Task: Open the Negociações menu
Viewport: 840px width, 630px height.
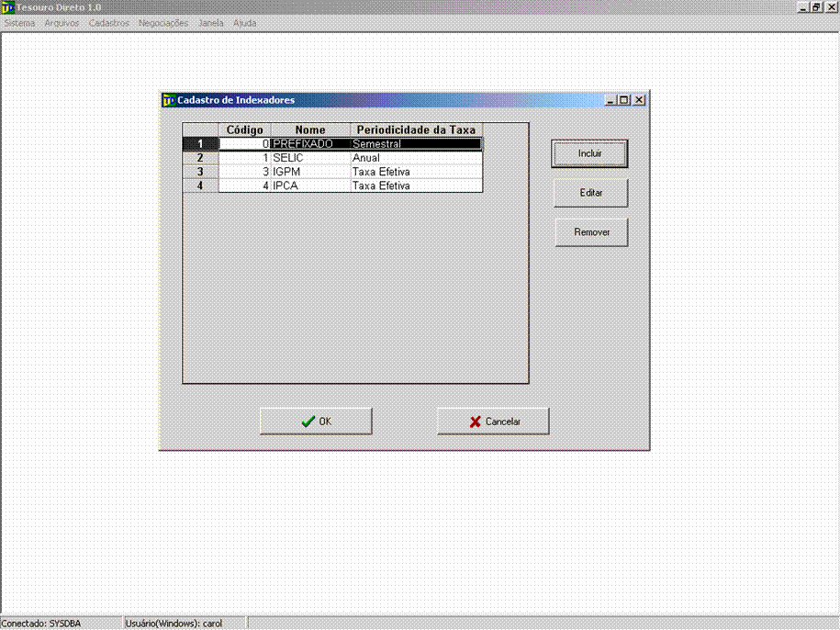Action: point(163,23)
